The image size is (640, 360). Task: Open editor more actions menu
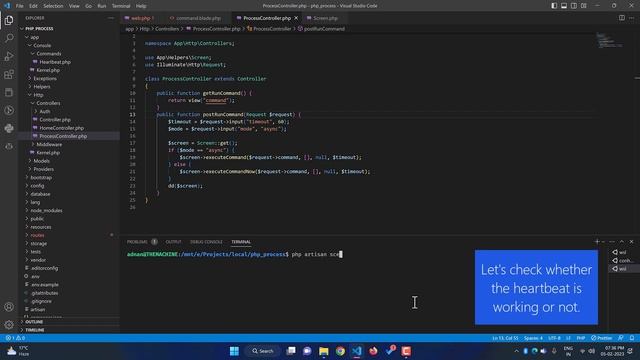click(x=632, y=18)
